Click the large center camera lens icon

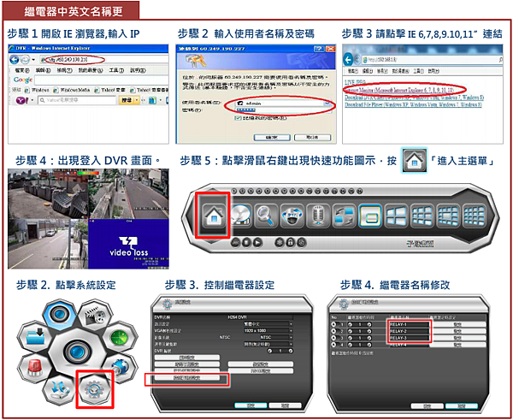[77, 352]
